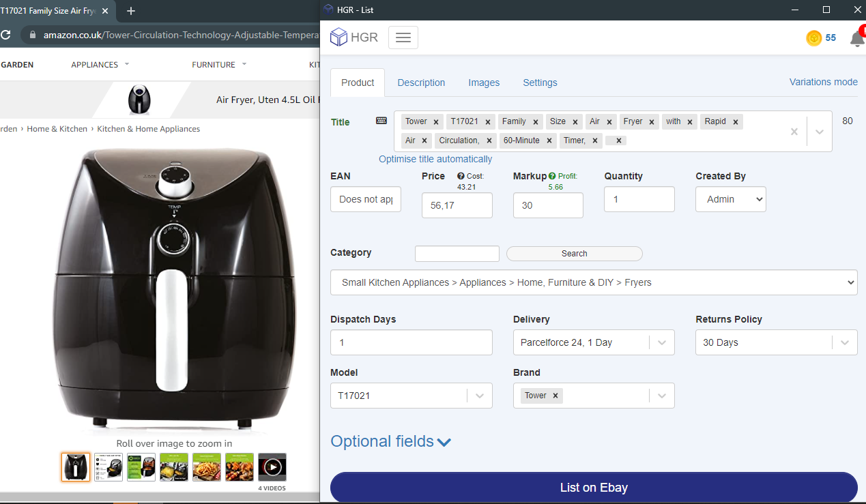Remove the 'Rapid' title tag
866x504 pixels.
point(736,122)
